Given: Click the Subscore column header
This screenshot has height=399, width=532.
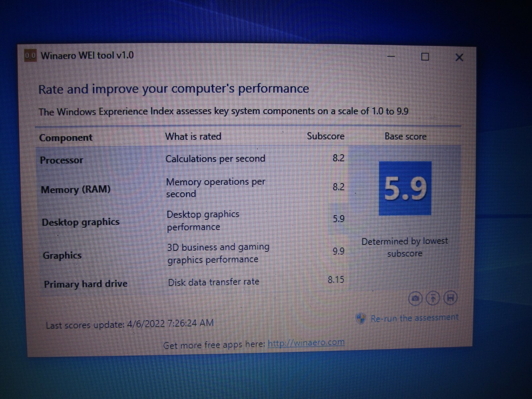Looking at the screenshot, I should click(x=326, y=136).
